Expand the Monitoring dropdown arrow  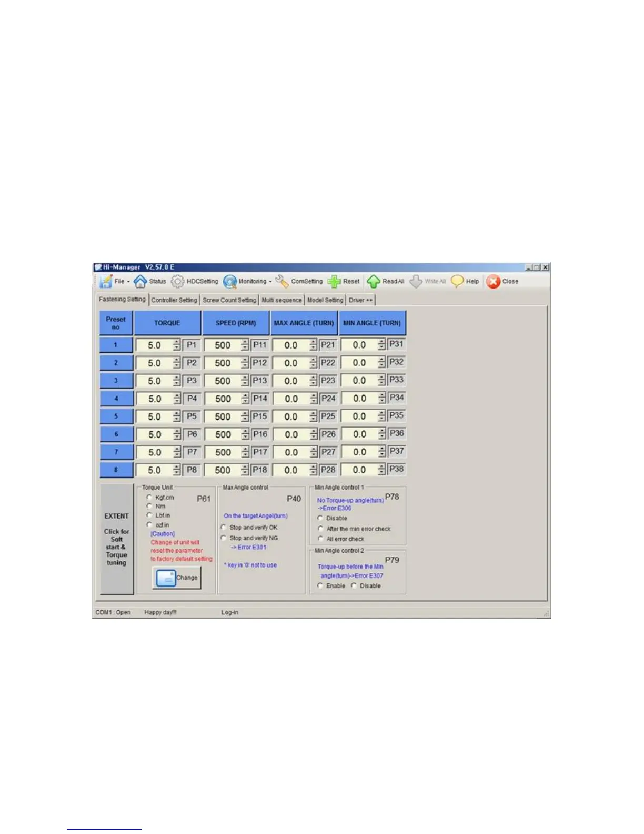coord(270,282)
